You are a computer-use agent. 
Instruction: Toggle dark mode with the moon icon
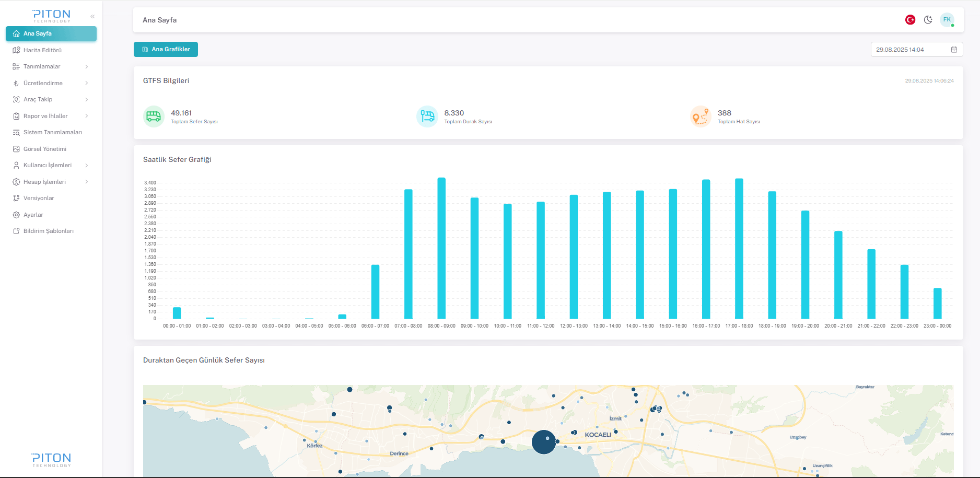928,20
